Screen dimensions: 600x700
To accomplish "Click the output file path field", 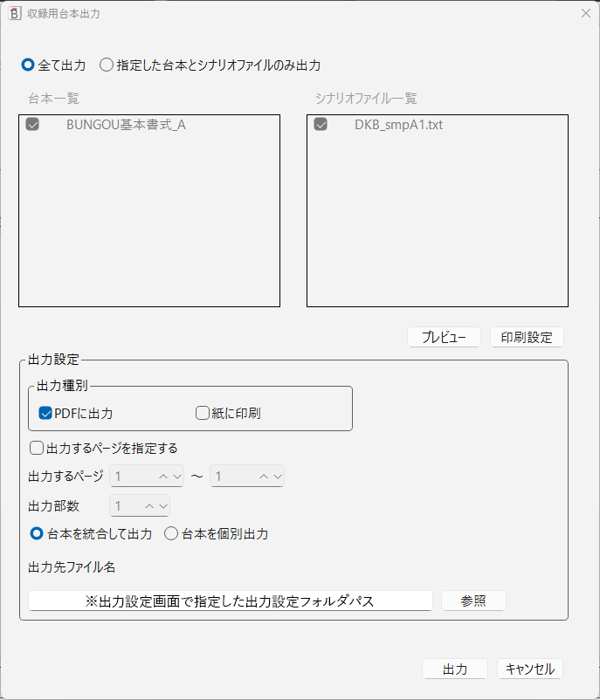I will (230, 600).
